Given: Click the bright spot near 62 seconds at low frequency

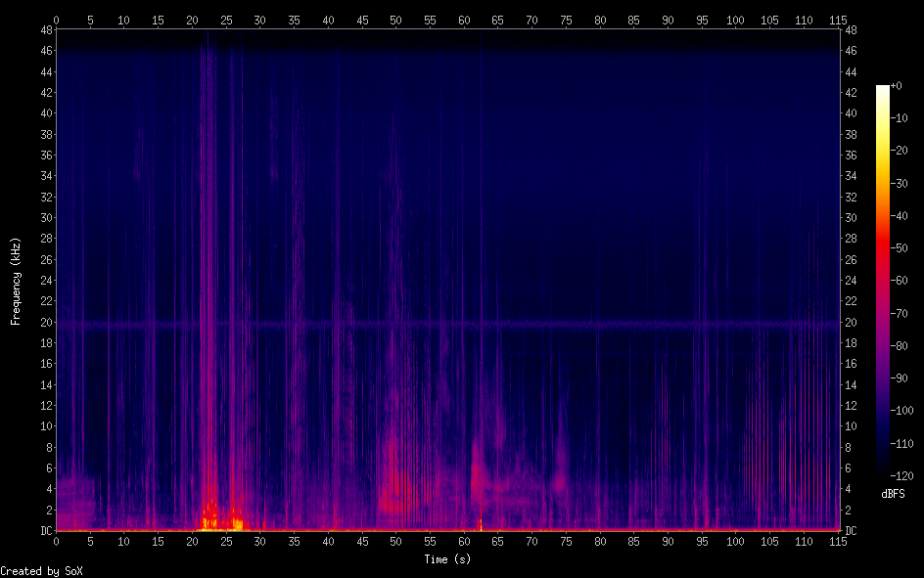Looking at the screenshot, I should [x=479, y=523].
